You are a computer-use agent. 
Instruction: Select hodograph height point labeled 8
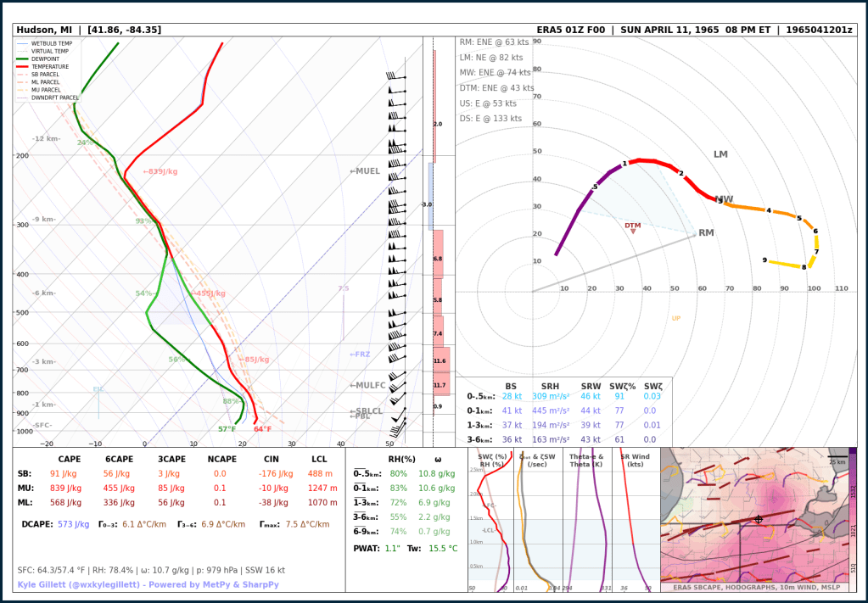[x=804, y=267]
